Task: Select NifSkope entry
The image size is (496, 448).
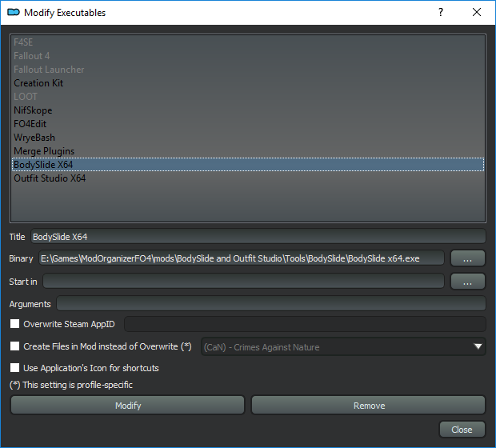Action: 248,110
